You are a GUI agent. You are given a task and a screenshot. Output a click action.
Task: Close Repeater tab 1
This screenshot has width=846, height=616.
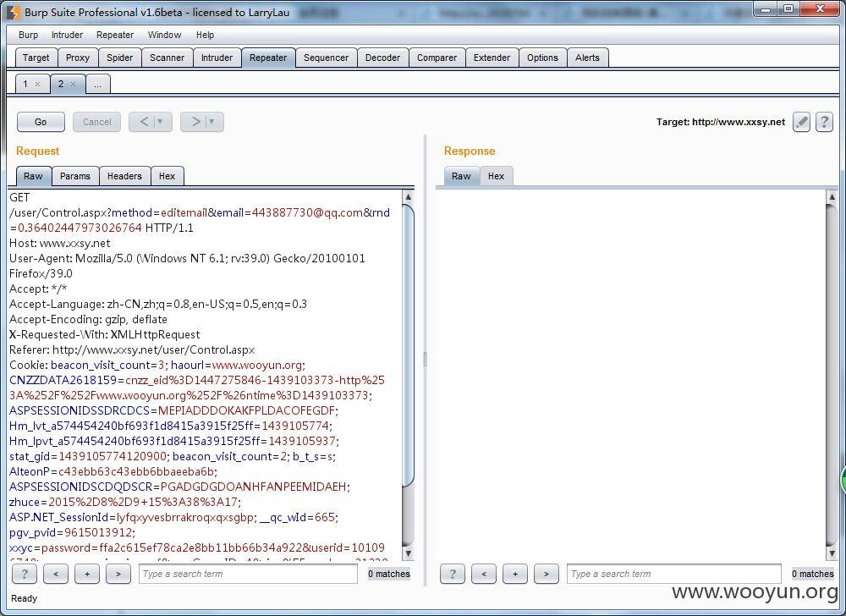tap(37, 84)
